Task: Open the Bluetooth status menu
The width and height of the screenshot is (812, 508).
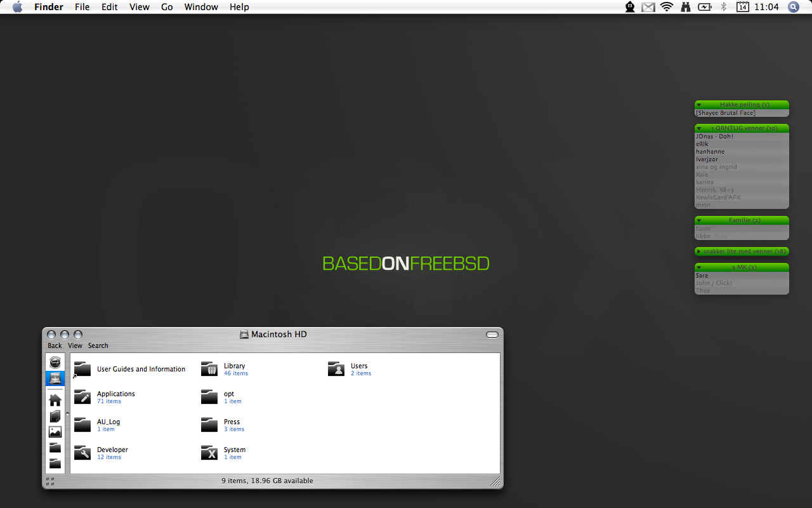Action: pos(723,7)
